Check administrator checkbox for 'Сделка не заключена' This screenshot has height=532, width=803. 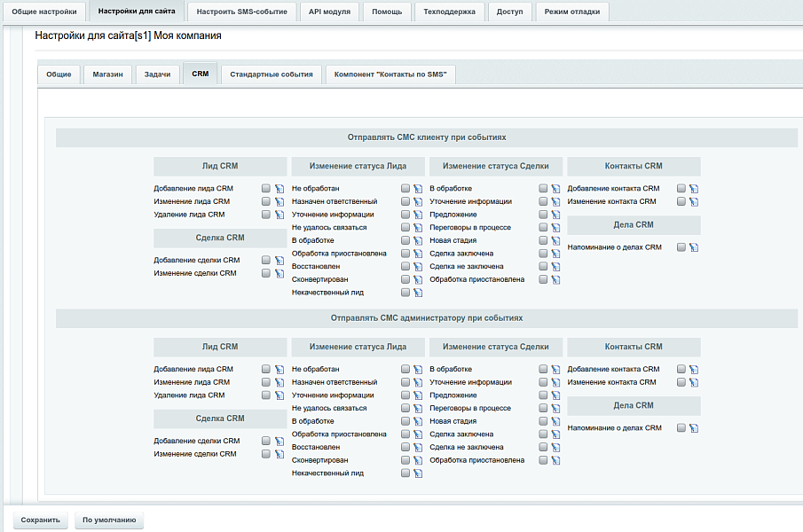[543, 447]
